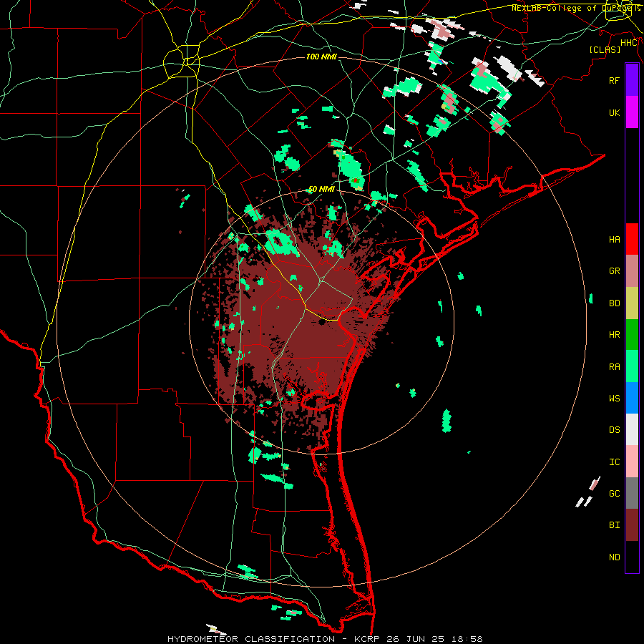Click the 'RF' legend label
The height and width of the screenshot is (644, 644).
point(614,80)
